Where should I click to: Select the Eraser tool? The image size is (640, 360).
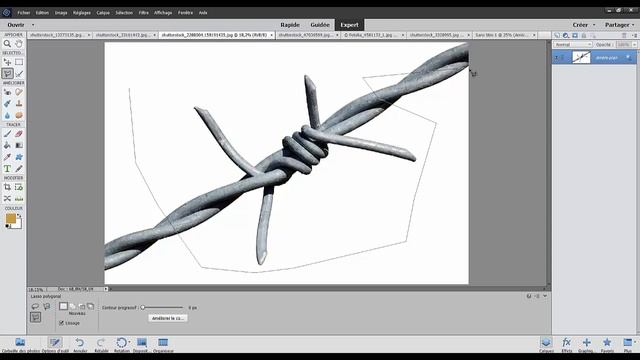point(19,134)
